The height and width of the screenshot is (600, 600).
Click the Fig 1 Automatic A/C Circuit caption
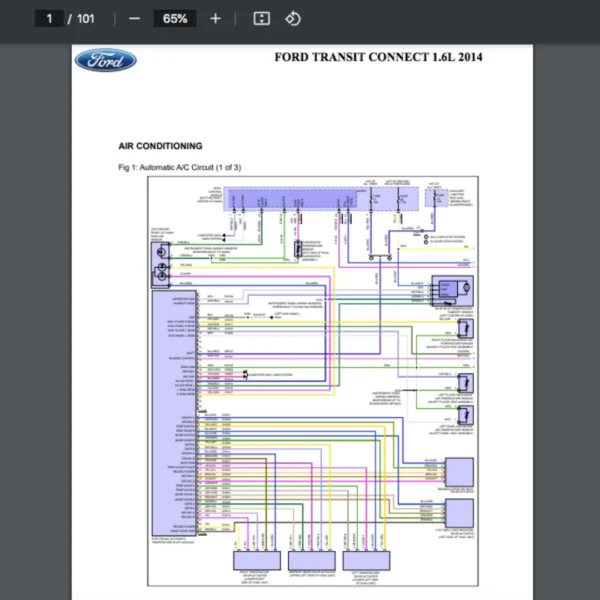[x=180, y=167]
